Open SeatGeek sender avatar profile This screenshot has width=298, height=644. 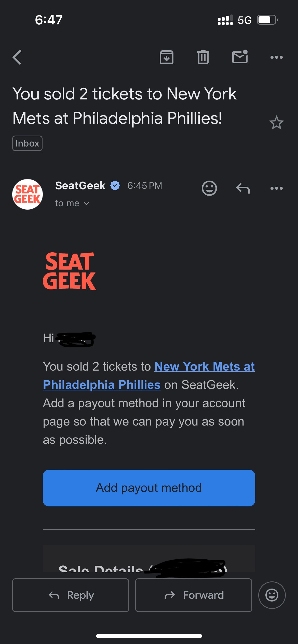coord(28,194)
